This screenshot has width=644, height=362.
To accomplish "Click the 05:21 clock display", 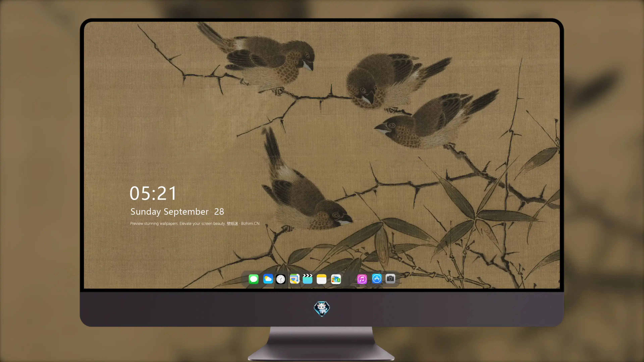I will tap(153, 193).
